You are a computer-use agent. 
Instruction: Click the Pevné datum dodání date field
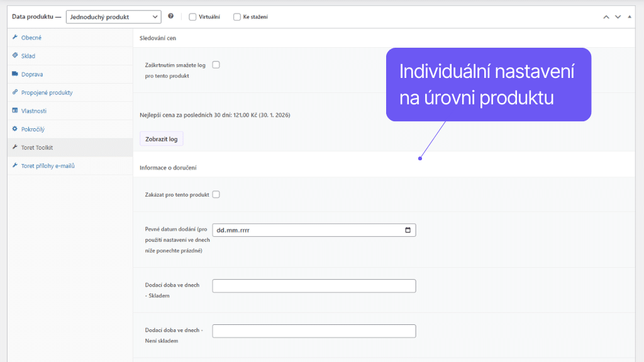pyautogui.click(x=314, y=230)
